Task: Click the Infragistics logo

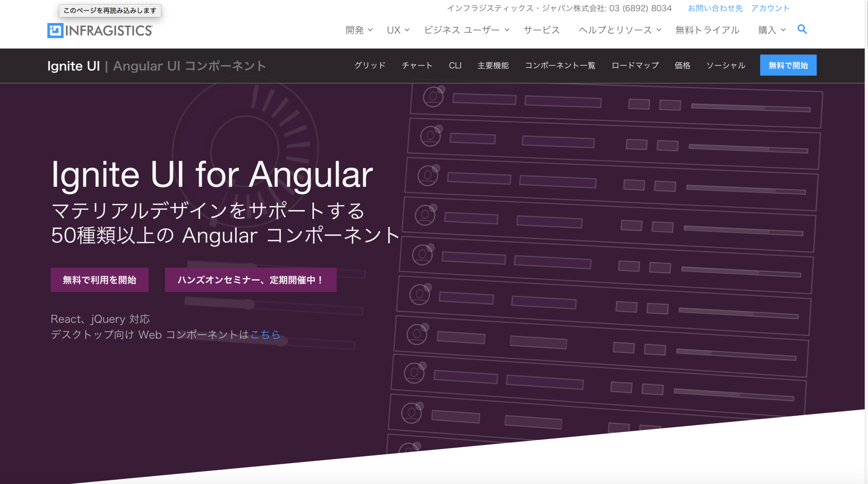Action: 100,30
